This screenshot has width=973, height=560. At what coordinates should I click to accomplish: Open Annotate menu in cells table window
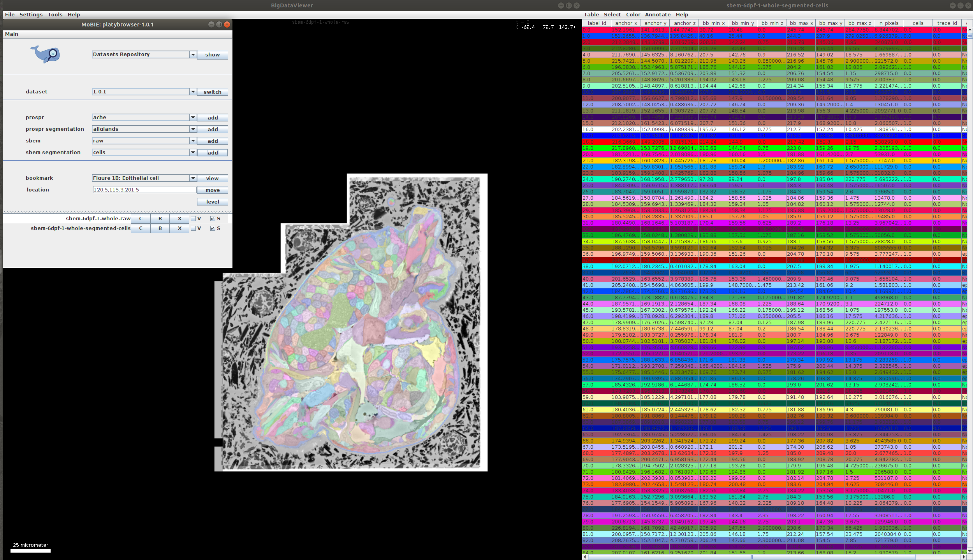click(658, 15)
